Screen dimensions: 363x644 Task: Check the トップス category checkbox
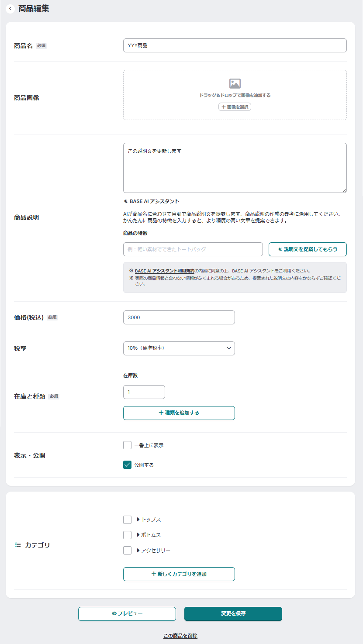[x=127, y=520]
